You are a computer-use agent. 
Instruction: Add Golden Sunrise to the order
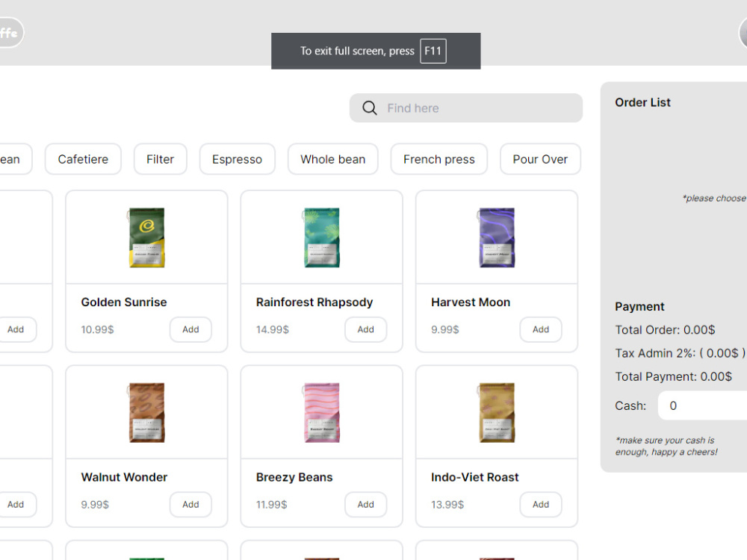coord(190,329)
